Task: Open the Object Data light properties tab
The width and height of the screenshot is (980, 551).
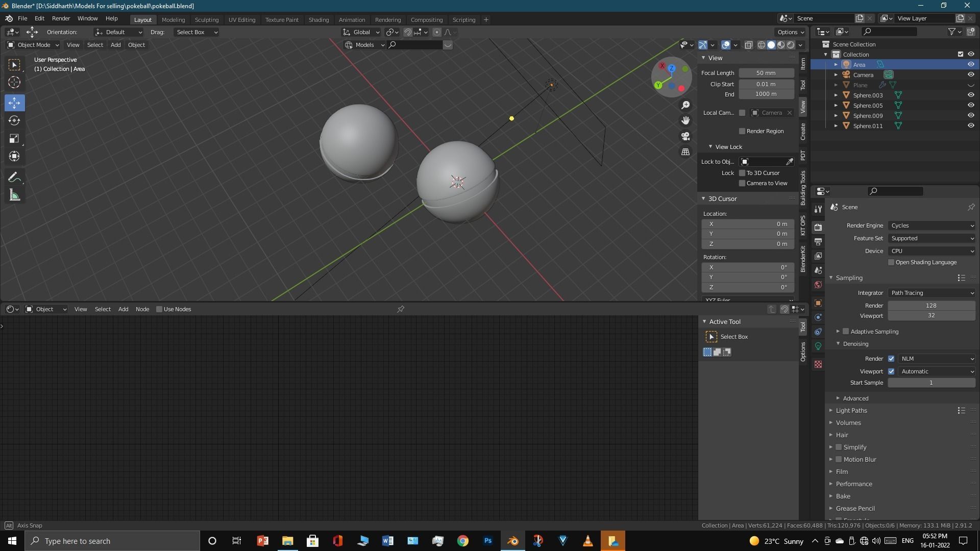Action: pos(818,346)
